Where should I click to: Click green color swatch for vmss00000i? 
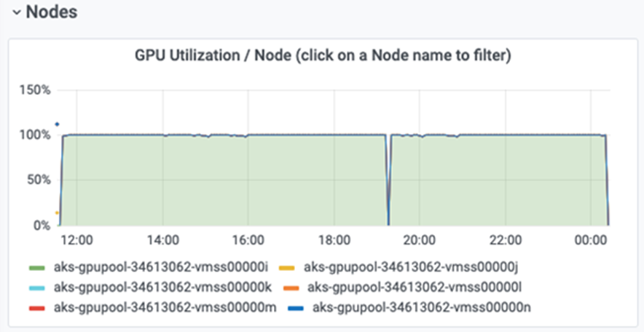38,268
